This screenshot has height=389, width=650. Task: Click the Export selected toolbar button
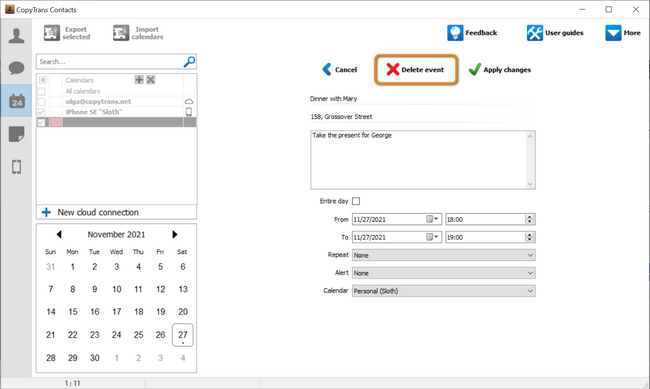pos(67,33)
